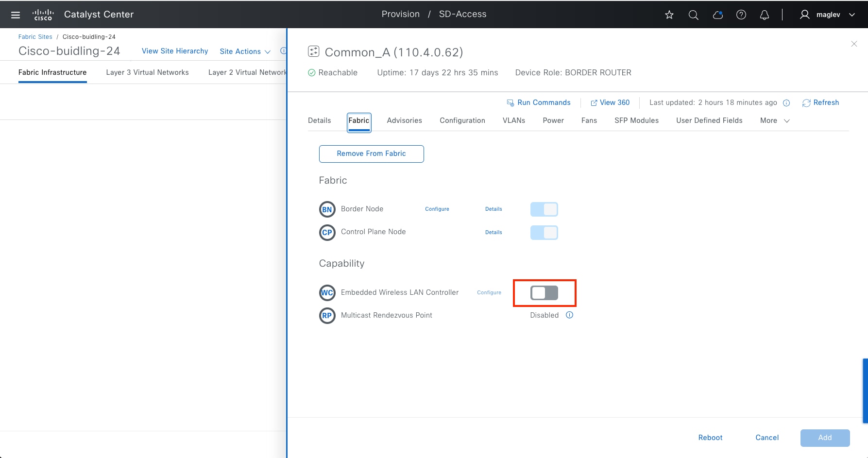
Task: Click Configure for Embedded Wireless LAN Controller
Action: (x=489, y=293)
